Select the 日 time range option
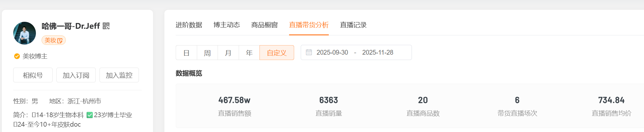Screen dimensions: 644x132 click(186, 53)
